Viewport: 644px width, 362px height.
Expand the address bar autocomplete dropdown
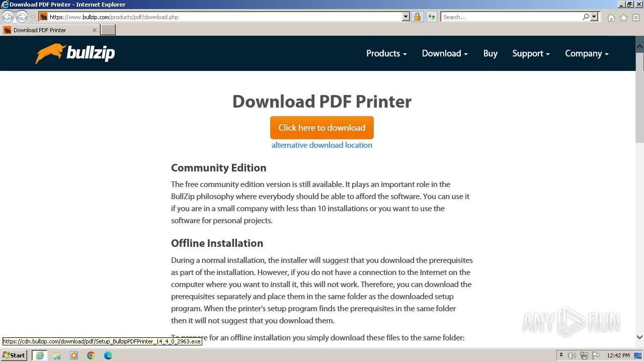click(406, 17)
